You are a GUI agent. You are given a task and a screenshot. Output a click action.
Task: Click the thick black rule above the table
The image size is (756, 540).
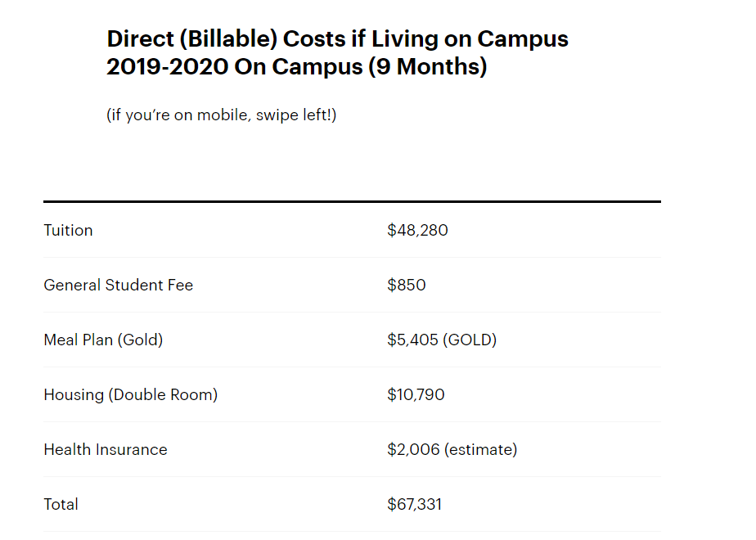352,201
